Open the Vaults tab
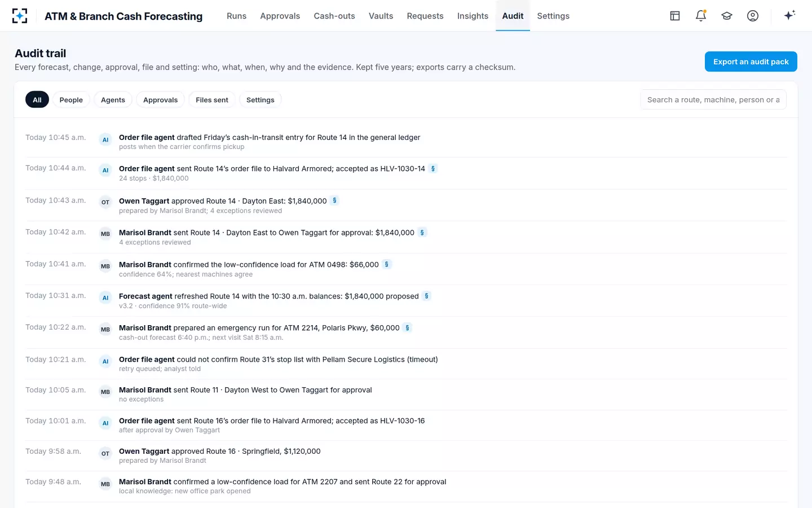812x508 pixels. 381,16
